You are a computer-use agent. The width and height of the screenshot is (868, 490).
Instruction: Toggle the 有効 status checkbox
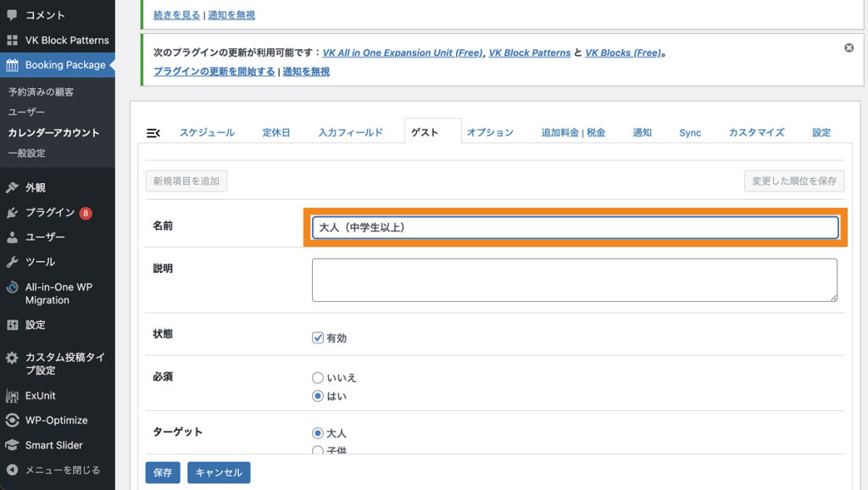click(x=318, y=337)
